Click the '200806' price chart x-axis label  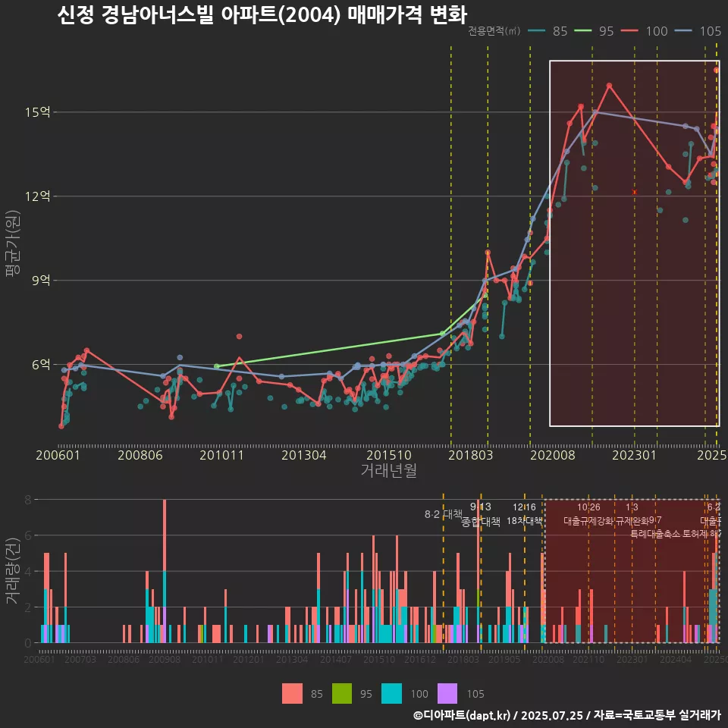[x=140, y=455]
